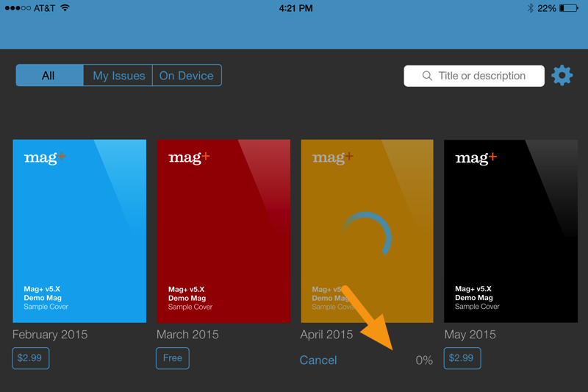Tap the Bluetooth icon in status bar

pyautogui.click(x=530, y=8)
